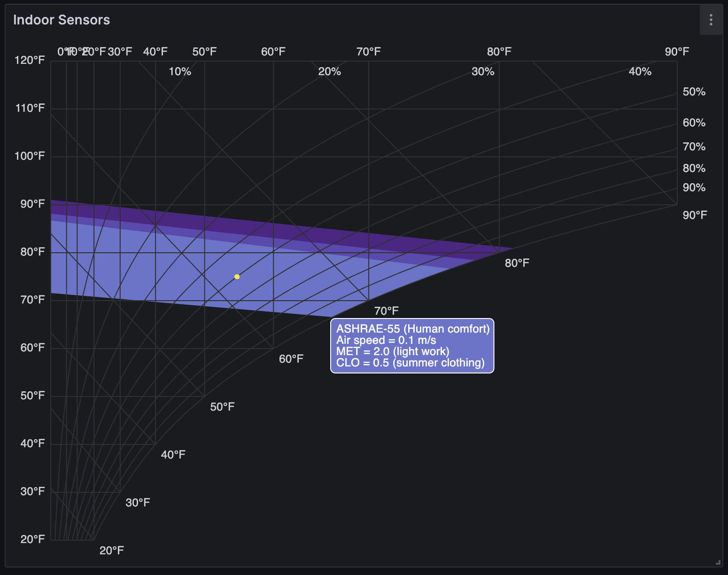Click the Air speed = 0.1 m/s text
This screenshot has height=575, width=728.
pos(386,340)
